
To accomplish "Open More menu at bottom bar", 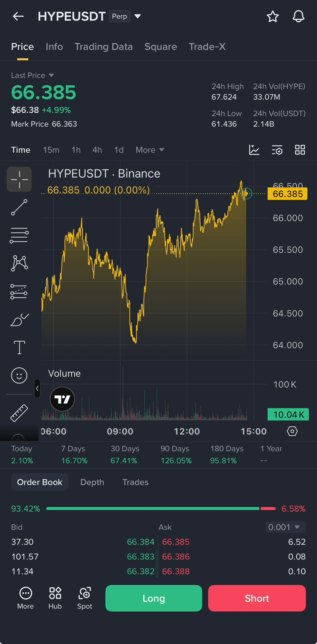I will click(x=26, y=598).
